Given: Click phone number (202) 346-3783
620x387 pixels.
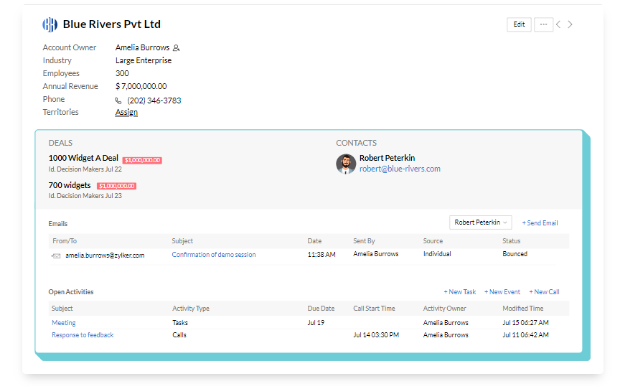Looking at the screenshot, I should click(x=154, y=100).
